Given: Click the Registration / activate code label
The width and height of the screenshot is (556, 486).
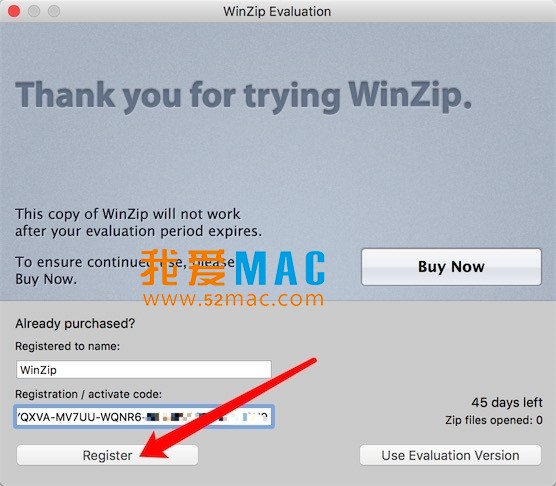Looking at the screenshot, I should 88,394.
